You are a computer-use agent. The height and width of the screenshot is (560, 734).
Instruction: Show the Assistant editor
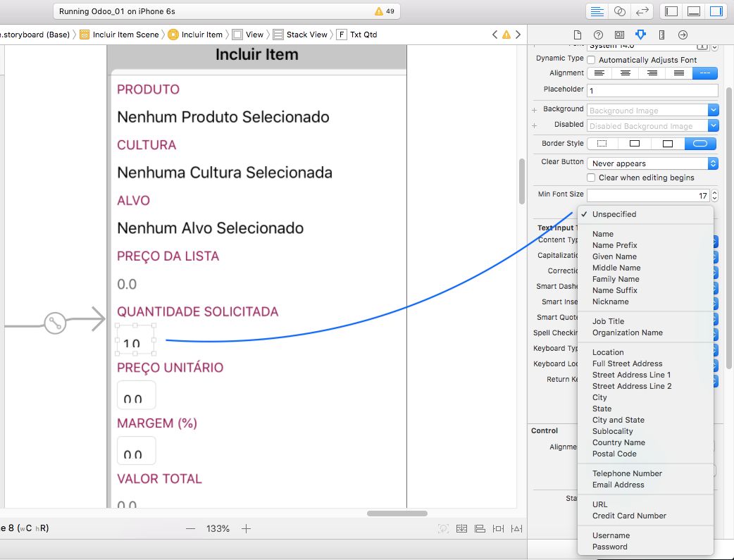[x=619, y=11]
